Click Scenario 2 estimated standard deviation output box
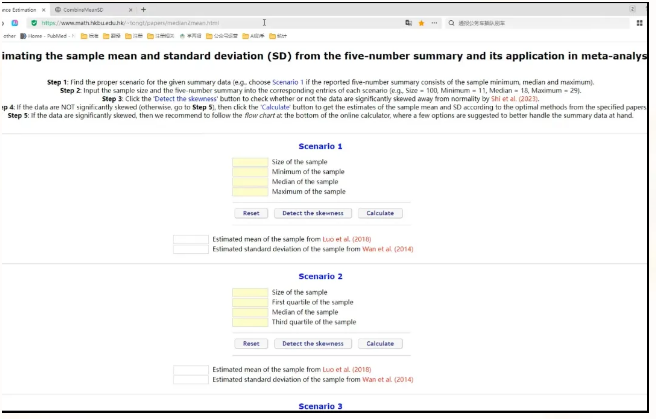 point(191,380)
